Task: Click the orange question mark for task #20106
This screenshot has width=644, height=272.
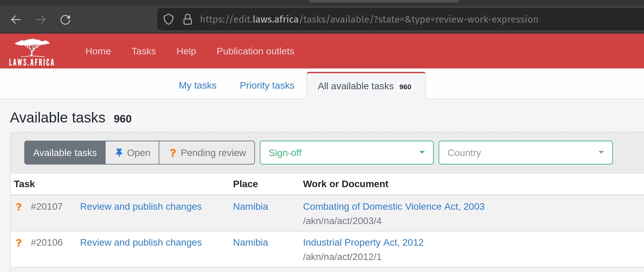Action: (x=19, y=243)
